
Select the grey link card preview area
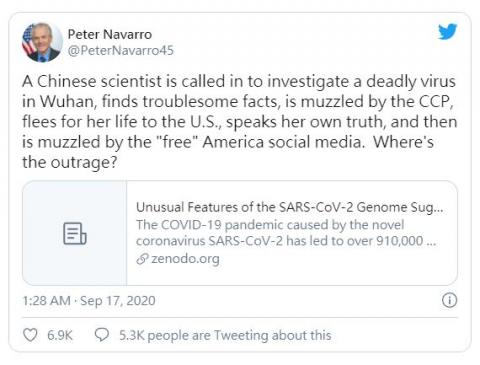(x=75, y=233)
